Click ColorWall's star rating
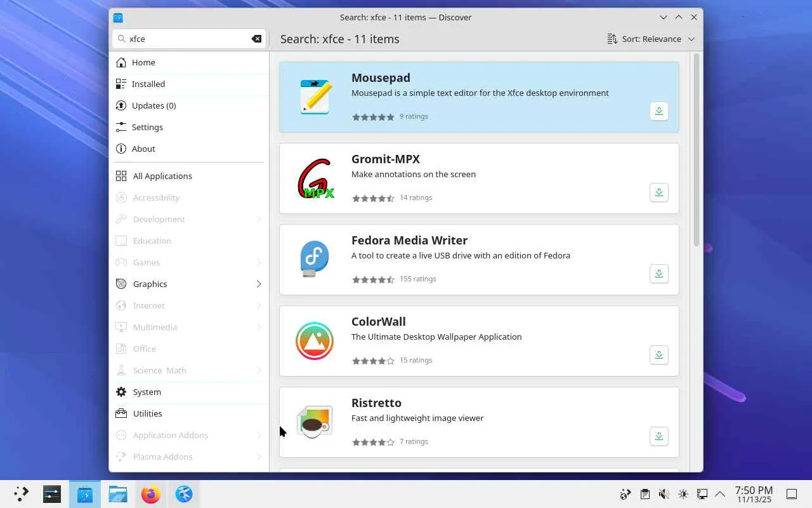 (x=373, y=361)
